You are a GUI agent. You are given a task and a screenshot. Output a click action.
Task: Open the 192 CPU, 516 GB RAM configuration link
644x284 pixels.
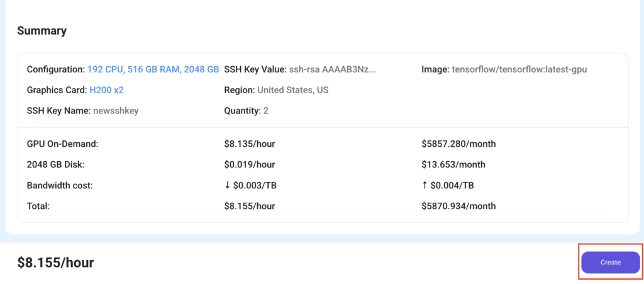click(153, 69)
